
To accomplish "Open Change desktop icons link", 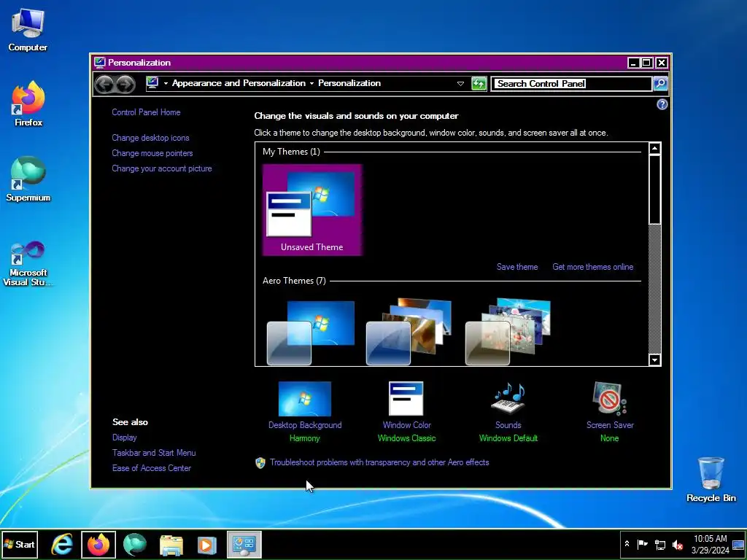I will click(x=150, y=138).
